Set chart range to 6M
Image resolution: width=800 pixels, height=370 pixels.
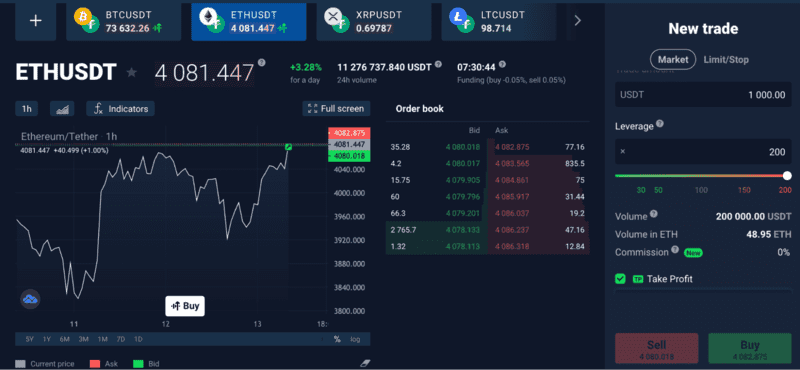pos(64,339)
